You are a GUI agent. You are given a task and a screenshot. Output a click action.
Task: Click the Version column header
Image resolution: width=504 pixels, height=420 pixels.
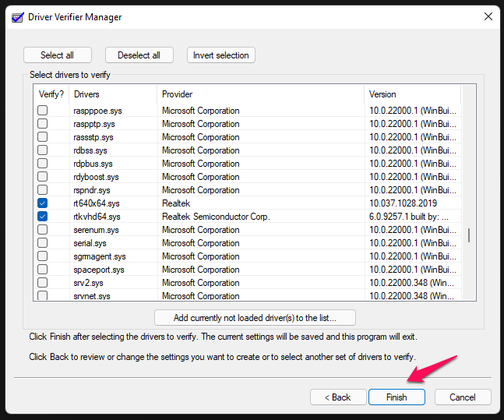(413, 94)
